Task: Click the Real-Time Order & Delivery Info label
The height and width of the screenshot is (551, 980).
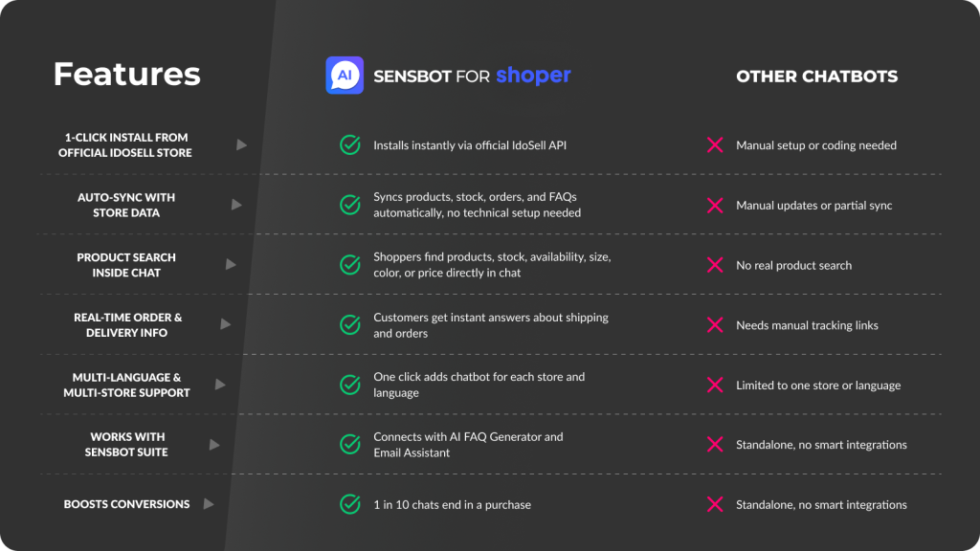Action: [127, 325]
